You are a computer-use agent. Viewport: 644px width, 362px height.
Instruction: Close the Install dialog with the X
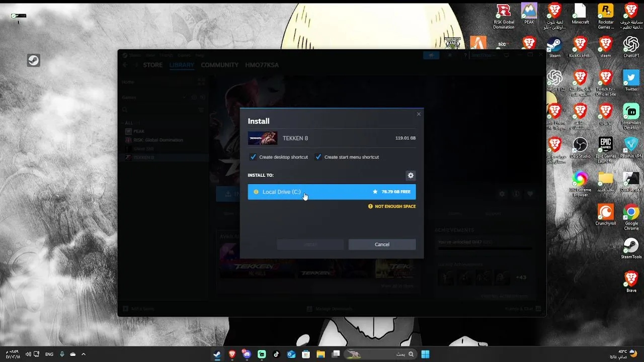[x=419, y=114]
